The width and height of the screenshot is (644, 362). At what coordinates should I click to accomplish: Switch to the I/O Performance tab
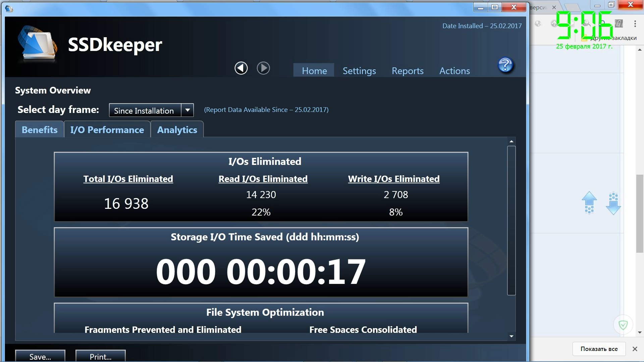[x=107, y=130]
